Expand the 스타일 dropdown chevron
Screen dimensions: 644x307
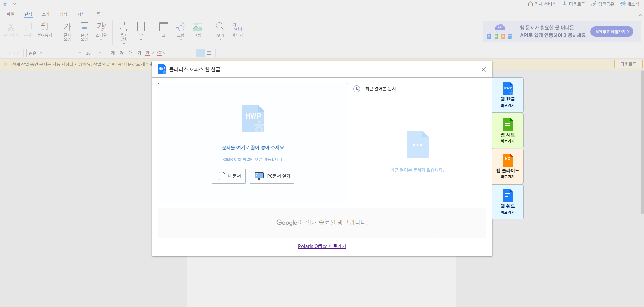click(101, 40)
